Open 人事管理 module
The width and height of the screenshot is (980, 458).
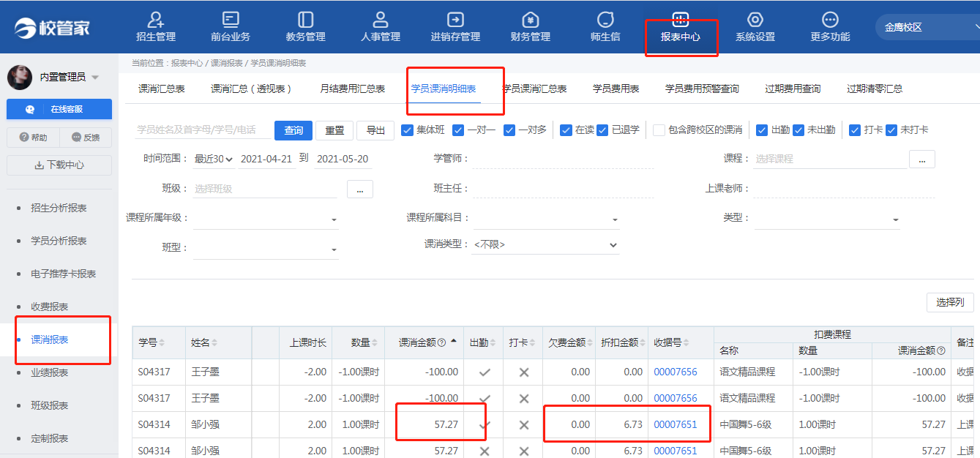381,27
